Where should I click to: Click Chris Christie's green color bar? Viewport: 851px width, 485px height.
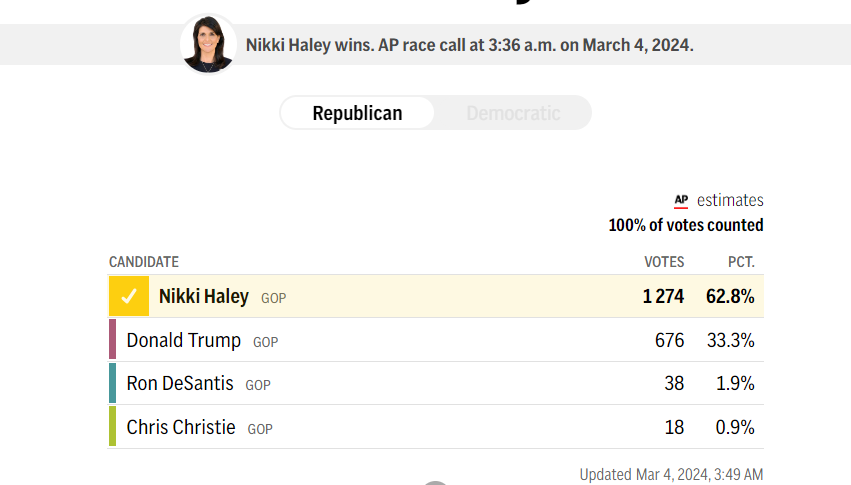tap(112, 426)
